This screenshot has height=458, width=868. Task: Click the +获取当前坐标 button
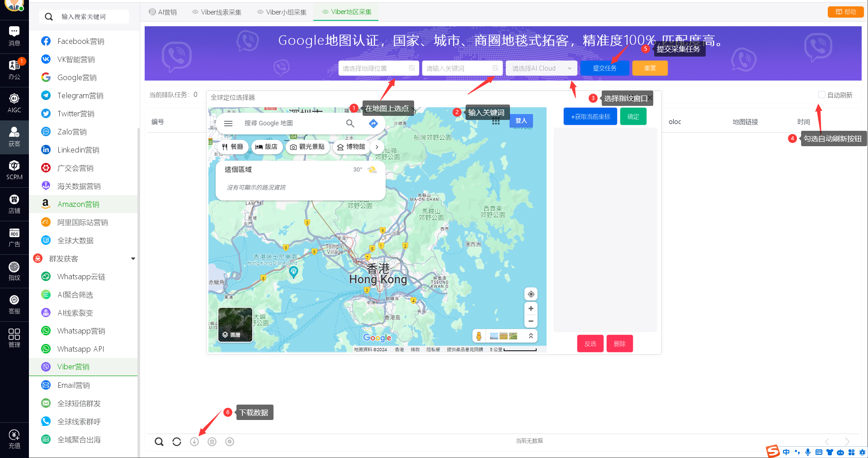590,117
